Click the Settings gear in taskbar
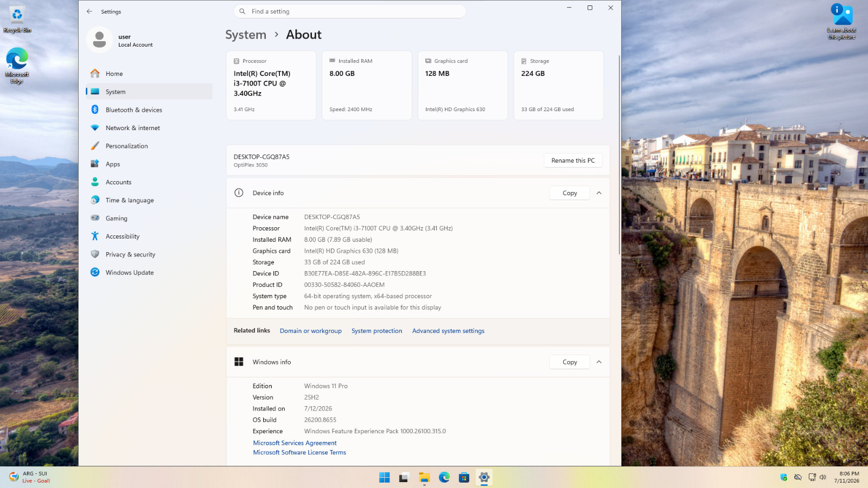Viewport: 868px width, 488px height. (x=484, y=478)
